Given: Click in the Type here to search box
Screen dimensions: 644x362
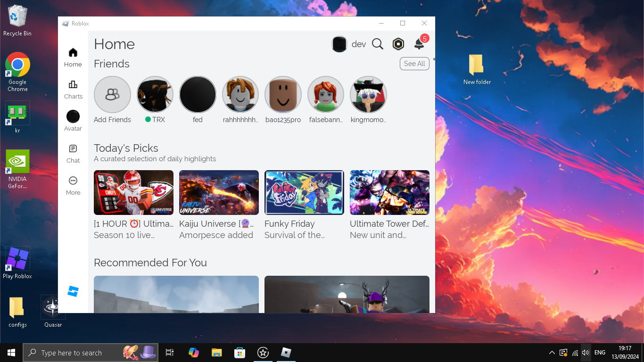Looking at the screenshot, I should [x=91, y=353].
